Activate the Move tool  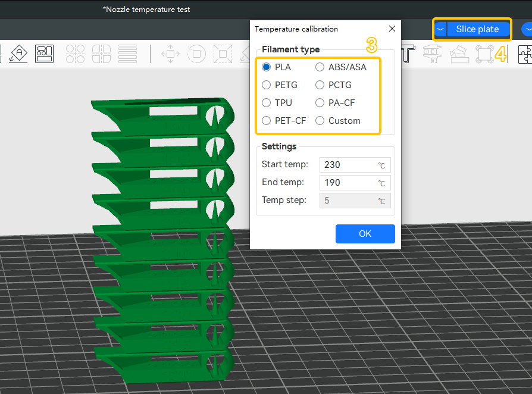point(170,54)
